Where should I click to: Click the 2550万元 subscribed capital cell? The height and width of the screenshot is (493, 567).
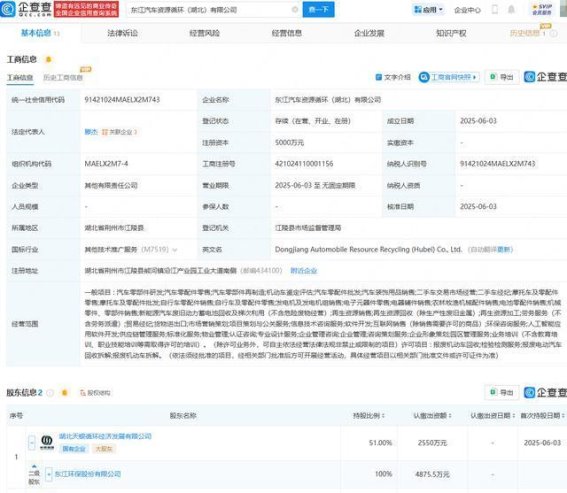pyautogui.click(x=432, y=443)
